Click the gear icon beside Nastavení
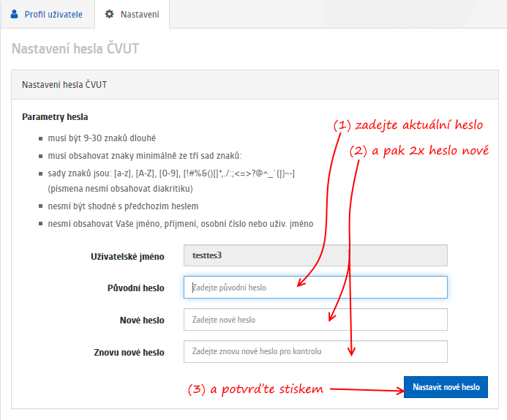This screenshot has height=420, width=507. click(x=109, y=14)
